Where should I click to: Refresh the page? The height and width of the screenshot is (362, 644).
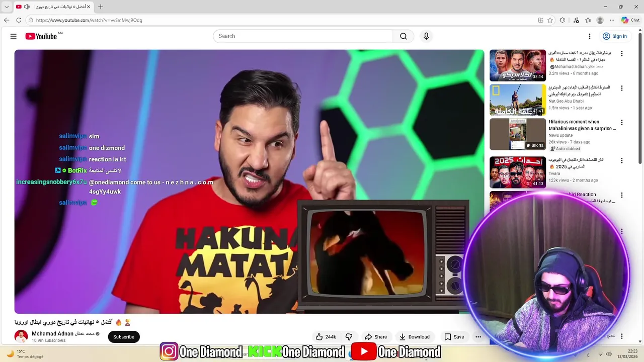[x=19, y=20]
